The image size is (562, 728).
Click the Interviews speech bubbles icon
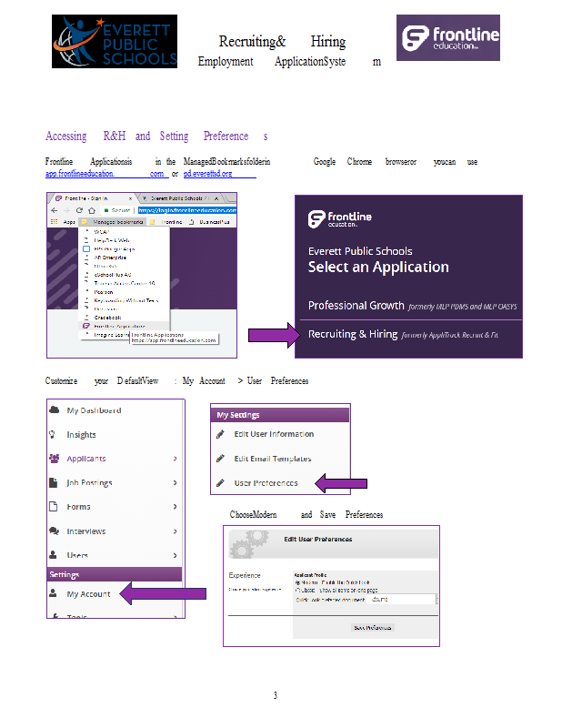pos(55,531)
